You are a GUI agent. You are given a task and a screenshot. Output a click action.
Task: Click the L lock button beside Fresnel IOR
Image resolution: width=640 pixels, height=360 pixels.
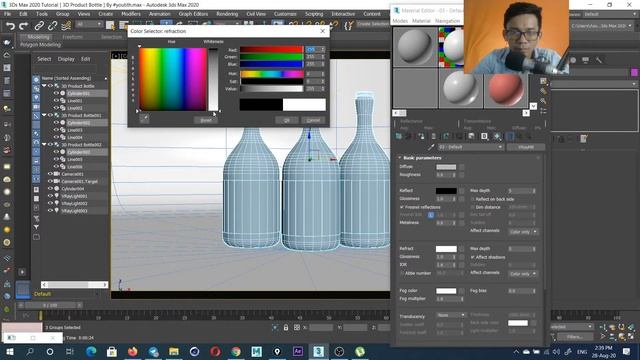coord(431,215)
